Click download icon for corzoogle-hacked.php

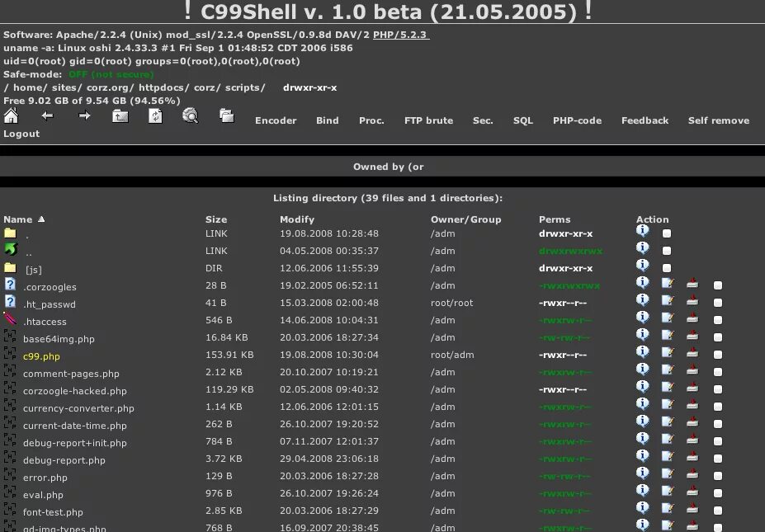pyautogui.click(x=692, y=388)
